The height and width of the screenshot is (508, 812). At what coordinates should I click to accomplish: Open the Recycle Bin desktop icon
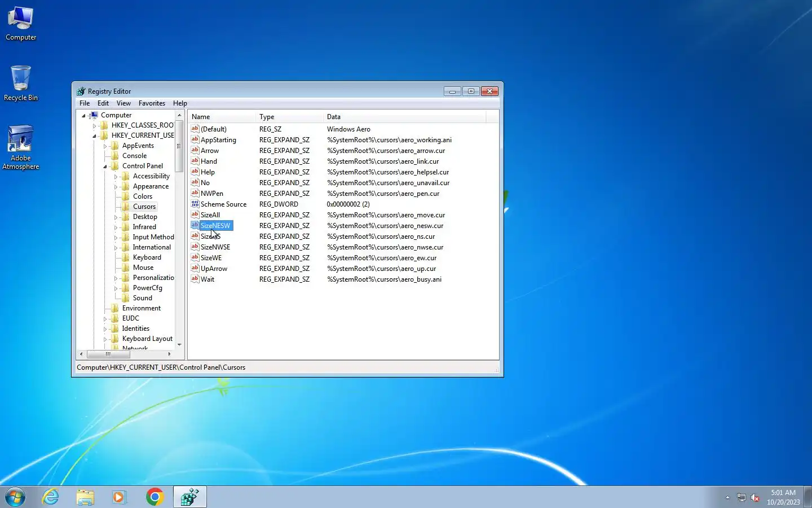tap(21, 84)
